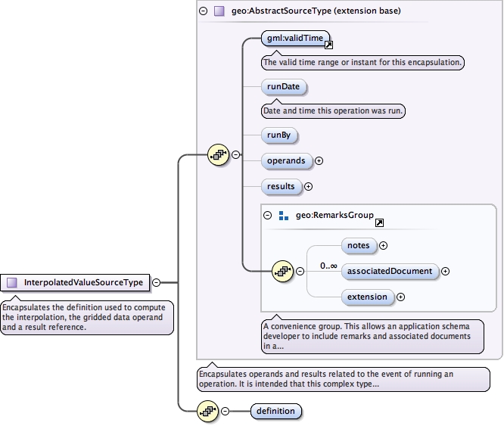Click the sequence icon left of definition
Image resolution: width=504 pixels, height=426 pixels.
click(207, 411)
